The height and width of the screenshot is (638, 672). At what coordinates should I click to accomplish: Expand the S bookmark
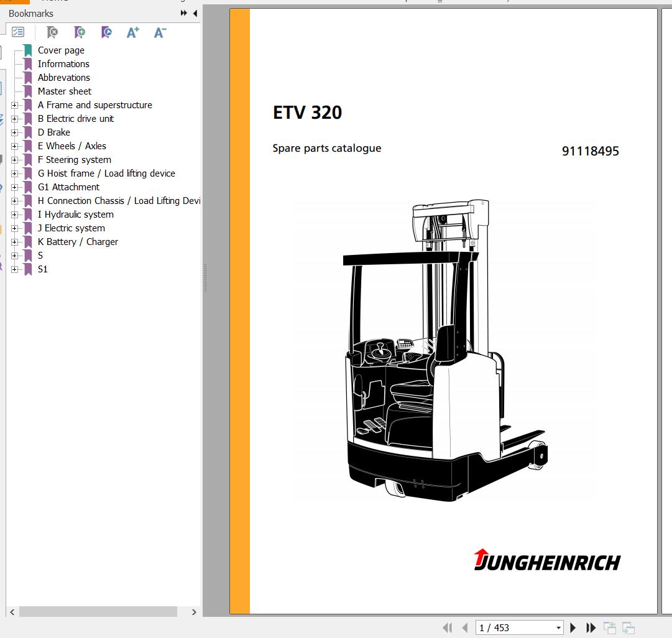point(14,256)
